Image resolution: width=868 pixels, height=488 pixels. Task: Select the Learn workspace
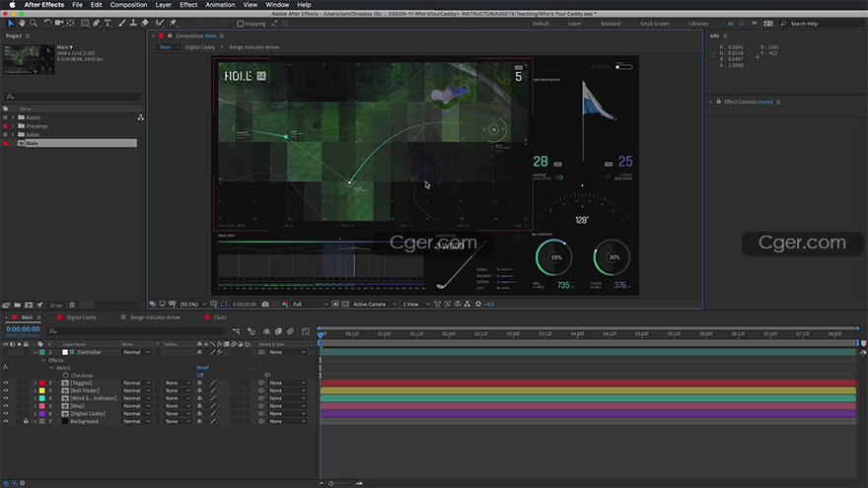pyautogui.click(x=575, y=24)
